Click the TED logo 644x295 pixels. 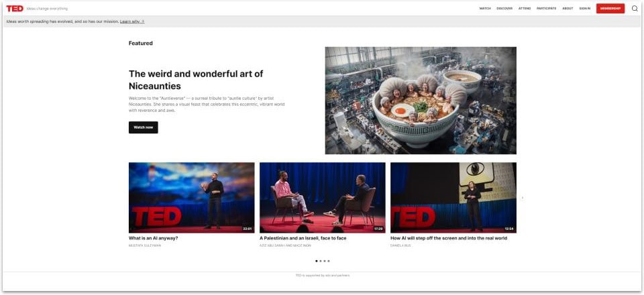coord(15,9)
